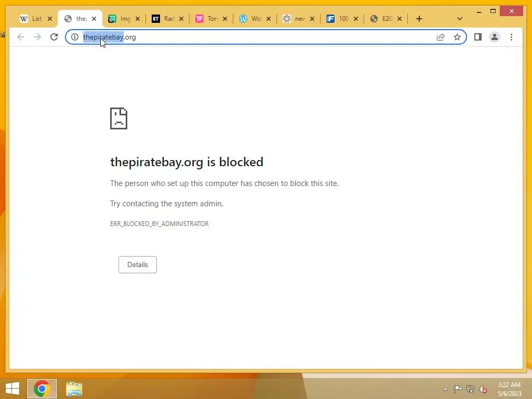This screenshot has width=532, height=399.
Task: Open the side panel icon
Action: pyautogui.click(x=478, y=37)
